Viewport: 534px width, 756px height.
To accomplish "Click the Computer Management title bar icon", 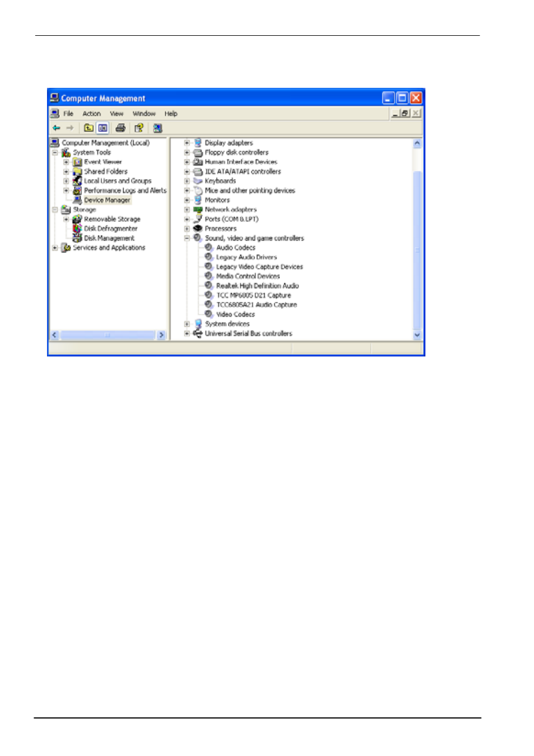I will point(54,98).
